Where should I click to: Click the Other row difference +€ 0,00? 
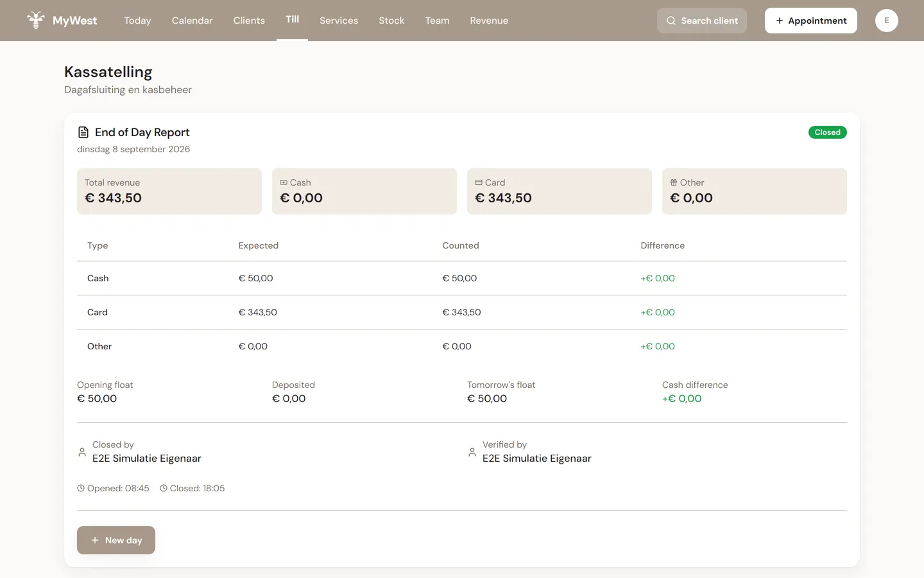pyautogui.click(x=658, y=346)
